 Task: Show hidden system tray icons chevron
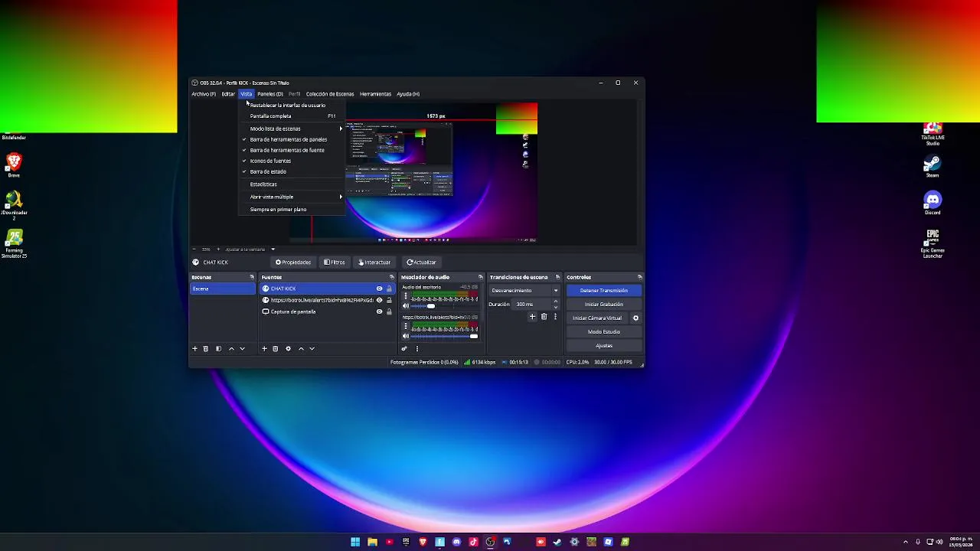(906, 542)
